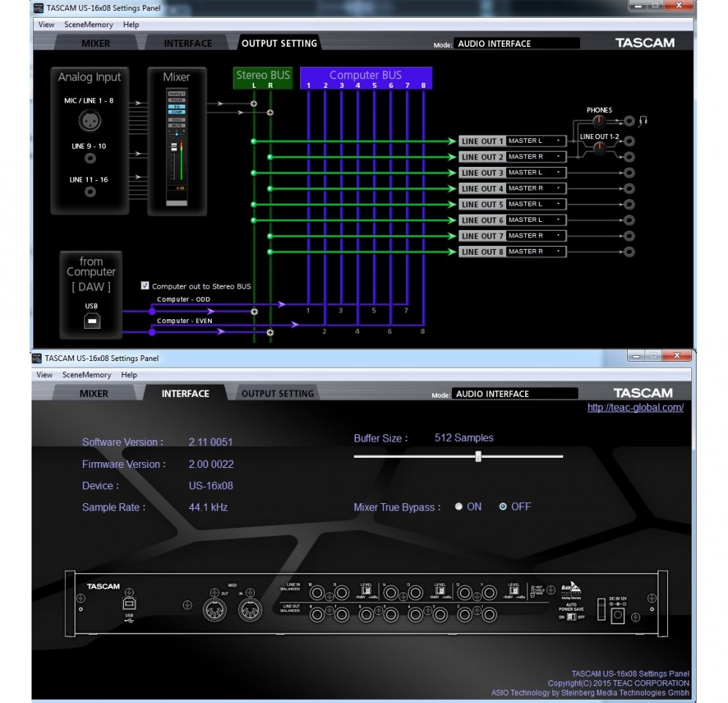This screenshot has width=728, height=703.
Task: Click the Stereo BUS L summing node at top
Action: [x=253, y=103]
